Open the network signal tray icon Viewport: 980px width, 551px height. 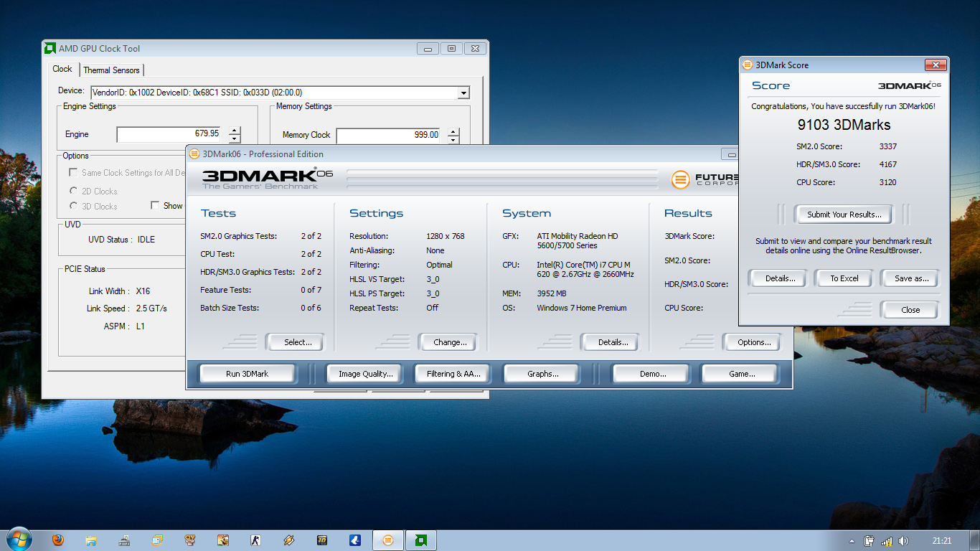(887, 541)
